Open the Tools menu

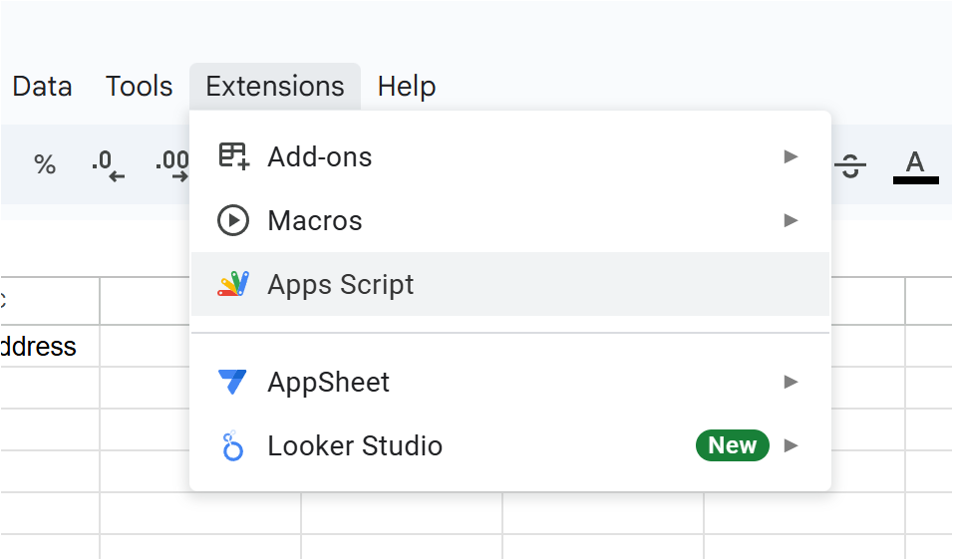(140, 87)
